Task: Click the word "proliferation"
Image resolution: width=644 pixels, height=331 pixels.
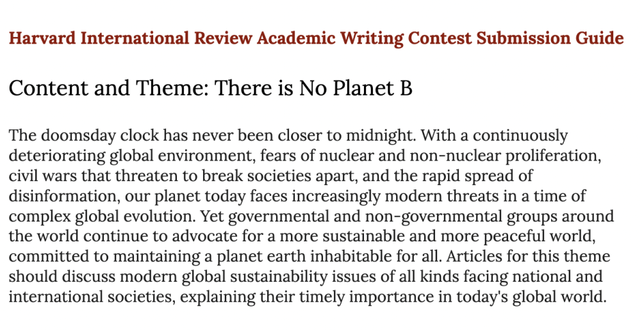Action: coord(552,156)
